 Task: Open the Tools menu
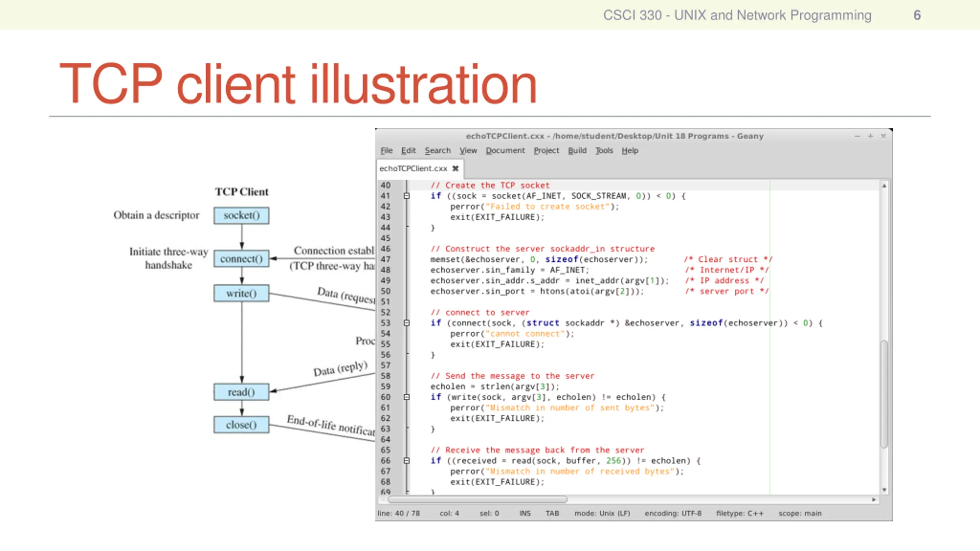(x=604, y=150)
